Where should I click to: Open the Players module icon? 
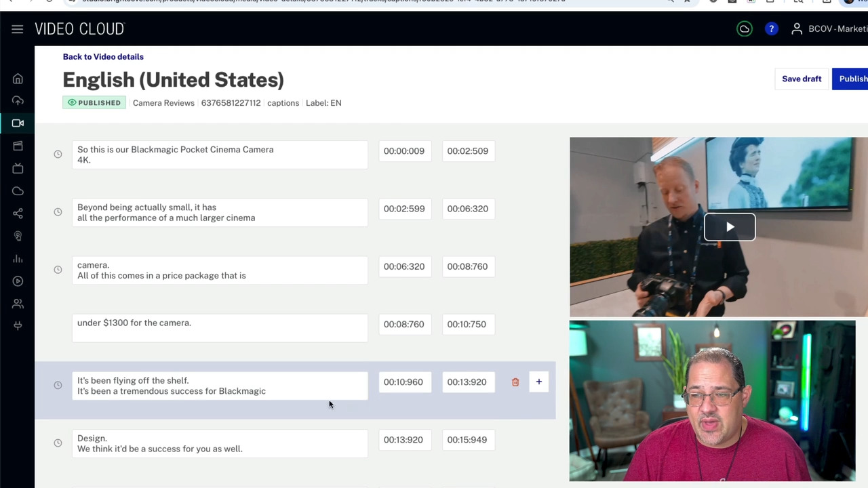click(18, 281)
